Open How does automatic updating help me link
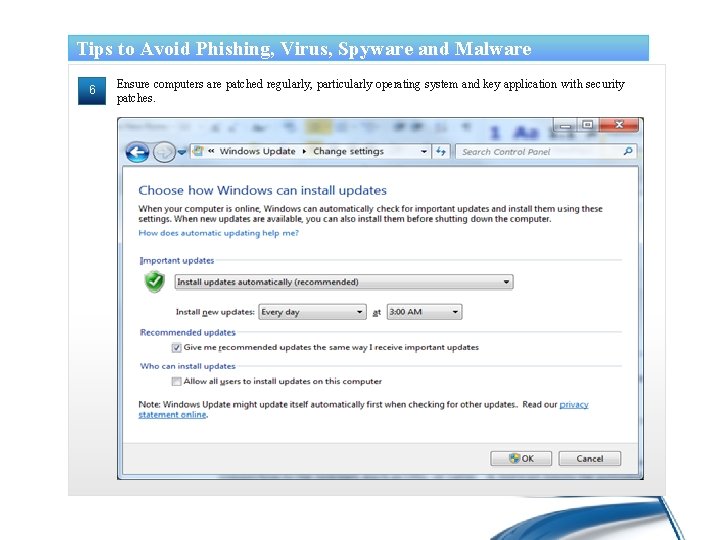Viewport: 720px width, 540px height. (219, 233)
